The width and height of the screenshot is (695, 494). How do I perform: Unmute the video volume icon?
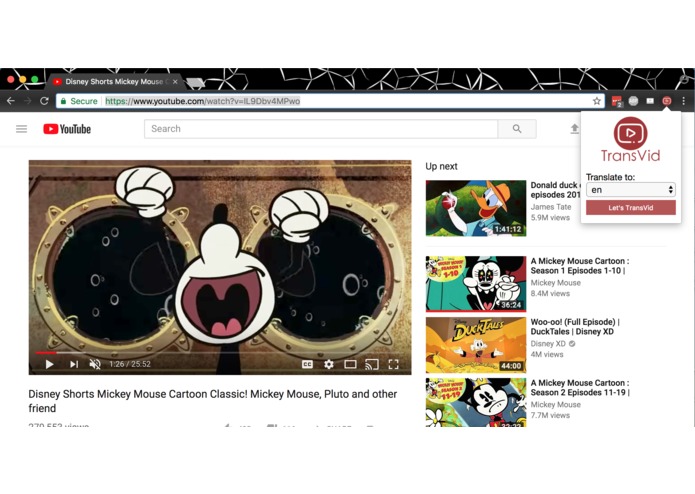click(x=95, y=364)
